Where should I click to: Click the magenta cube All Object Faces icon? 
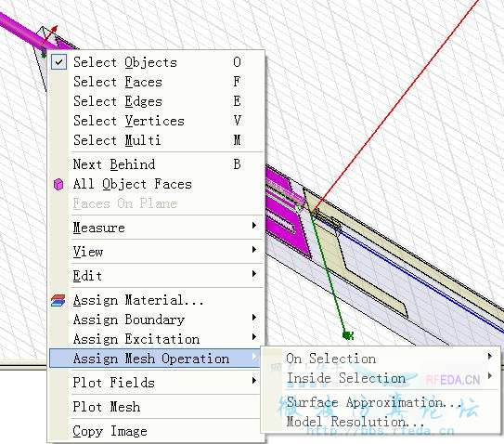(x=58, y=184)
